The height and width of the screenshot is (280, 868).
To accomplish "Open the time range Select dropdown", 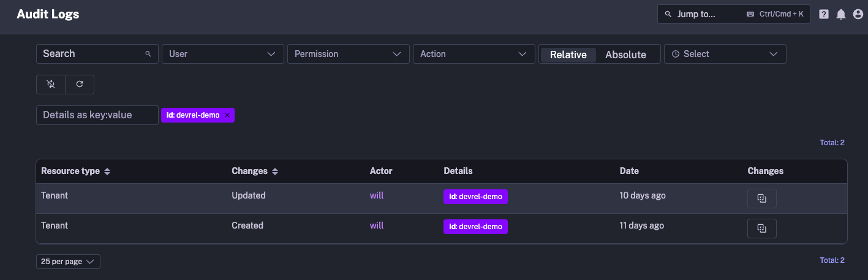I will (725, 54).
